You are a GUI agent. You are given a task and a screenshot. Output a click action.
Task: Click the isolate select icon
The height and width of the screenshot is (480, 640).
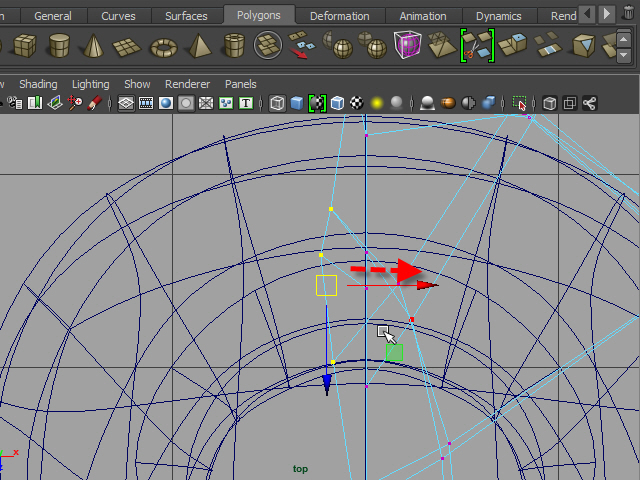(519, 103)
